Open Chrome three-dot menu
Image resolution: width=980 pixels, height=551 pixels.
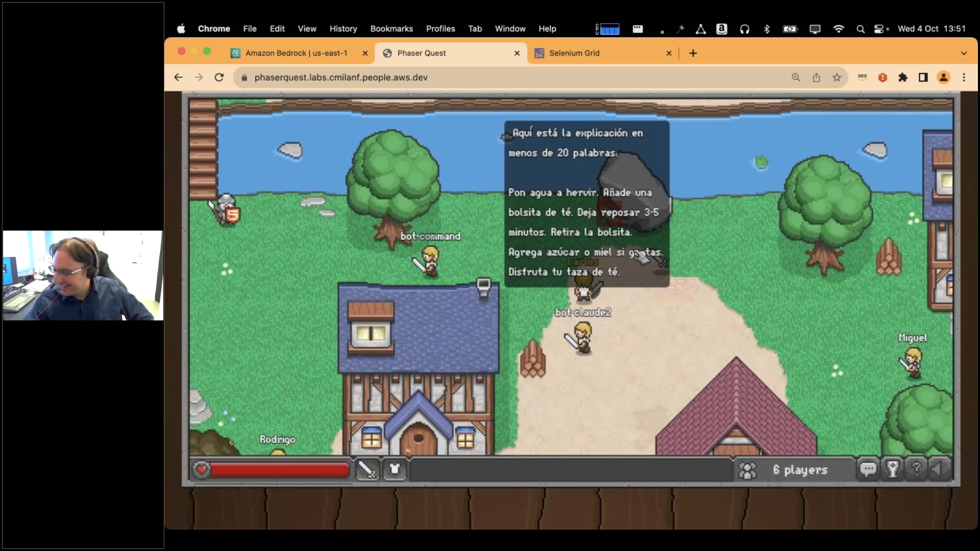coord(964,78)
